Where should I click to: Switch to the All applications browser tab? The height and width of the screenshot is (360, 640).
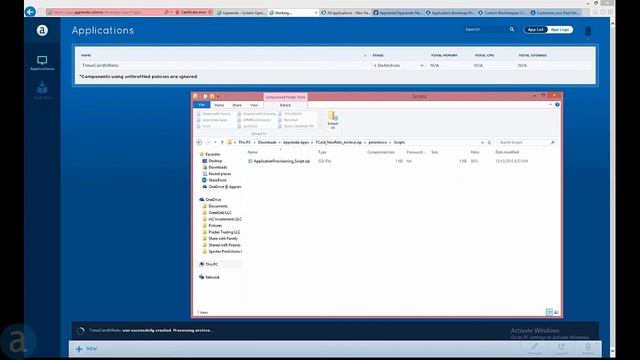pos(345,13)
